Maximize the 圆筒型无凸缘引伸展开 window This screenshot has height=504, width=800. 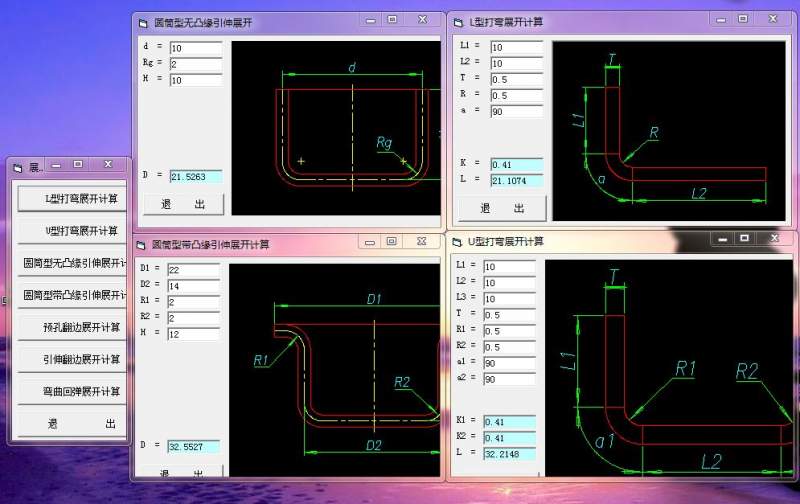392,19
